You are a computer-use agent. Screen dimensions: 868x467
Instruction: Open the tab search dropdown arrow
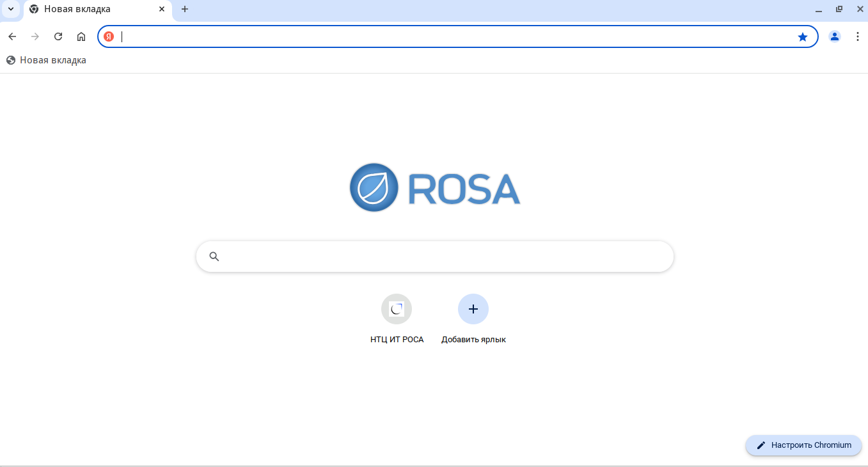(10, 9)
